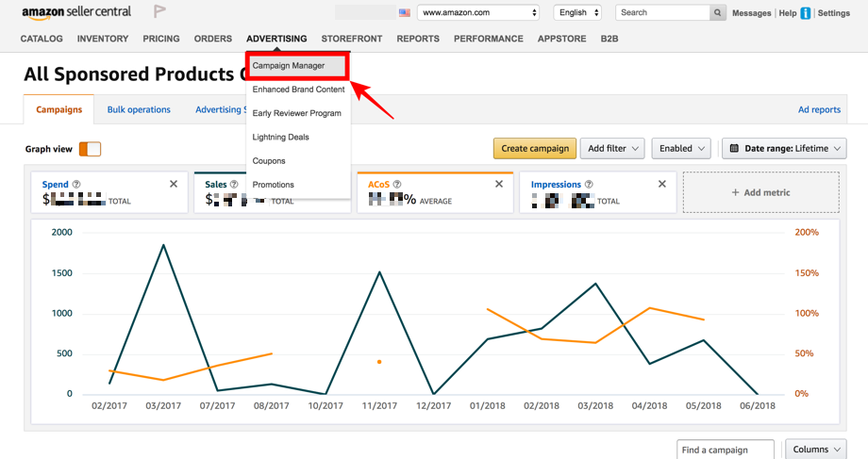Click the Sales help question icon
This screenshot has height=459, width=868.
(234, 184)
